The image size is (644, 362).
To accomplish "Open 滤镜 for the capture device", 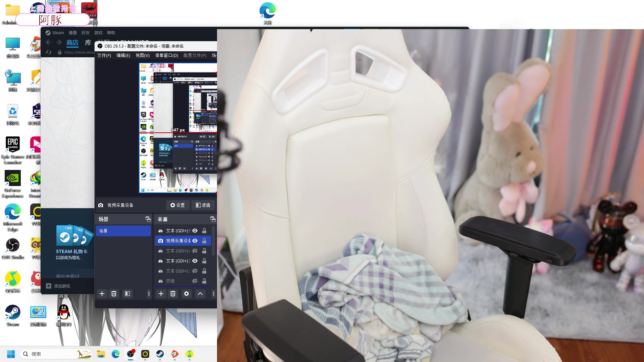I will [x=203, y=205].
